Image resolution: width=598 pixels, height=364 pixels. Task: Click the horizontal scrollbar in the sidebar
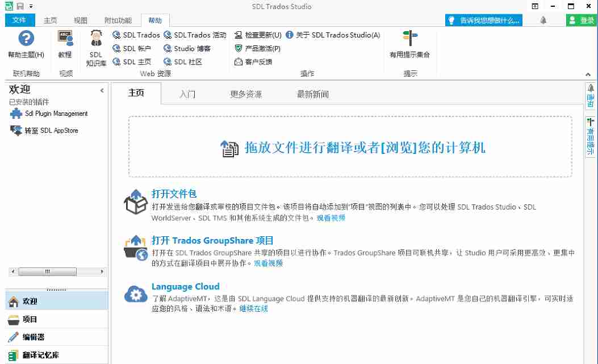48,272
